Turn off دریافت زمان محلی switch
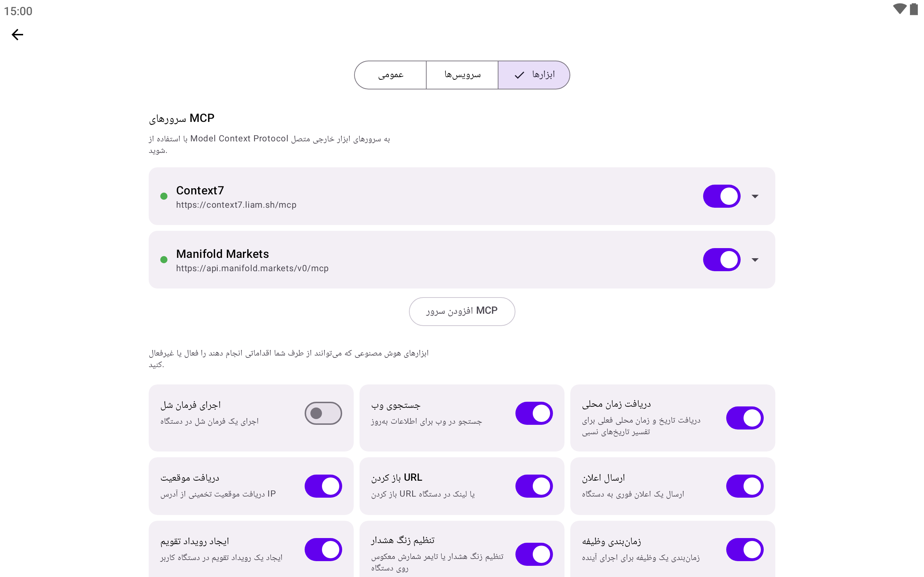Screen dimensions: 924x577 tap(745, 418)
